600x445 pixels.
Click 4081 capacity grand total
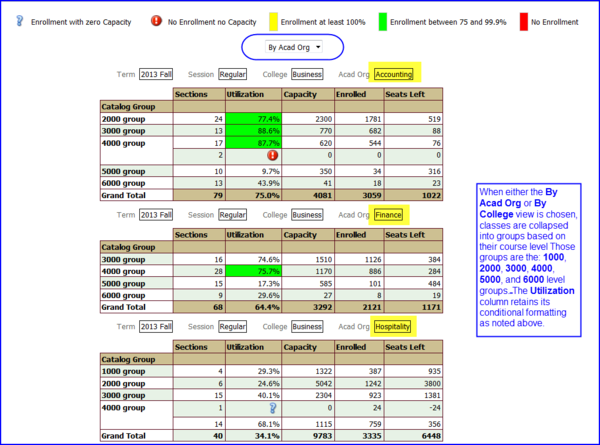pyautogui.click(x=308, y=196)
